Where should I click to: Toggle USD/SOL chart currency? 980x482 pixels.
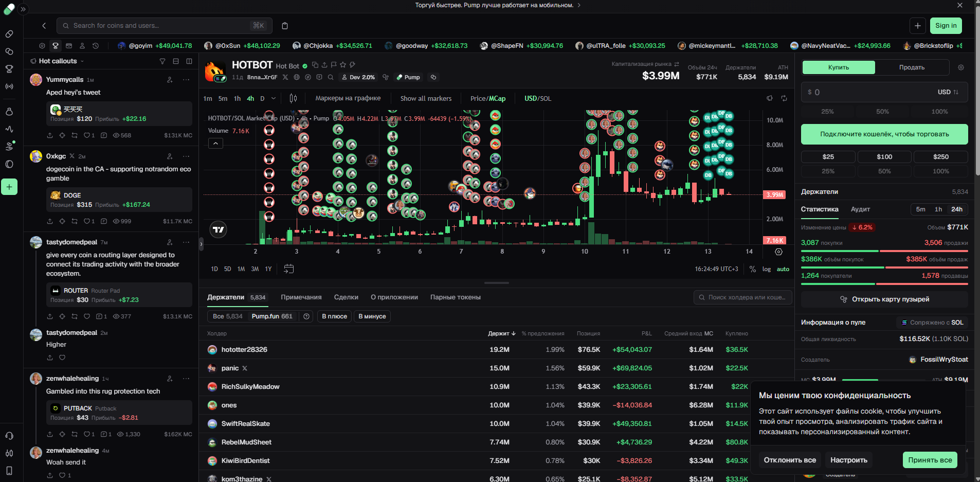point(538,98)
